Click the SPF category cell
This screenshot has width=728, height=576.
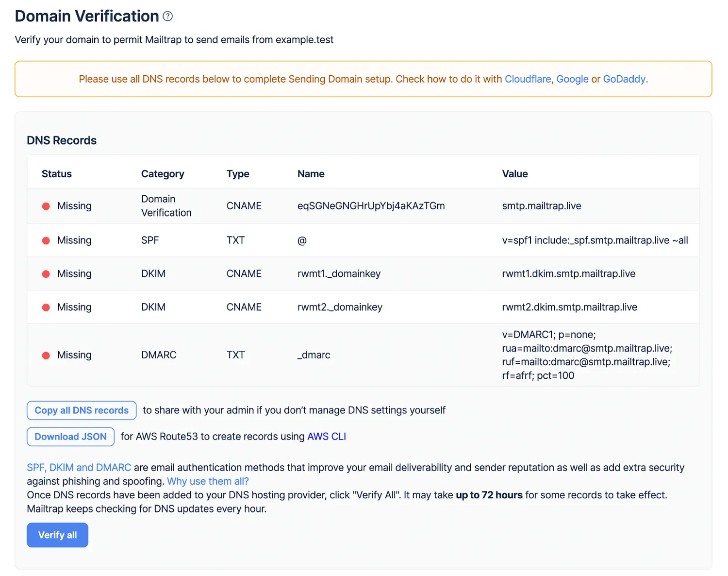coord(150,240)
